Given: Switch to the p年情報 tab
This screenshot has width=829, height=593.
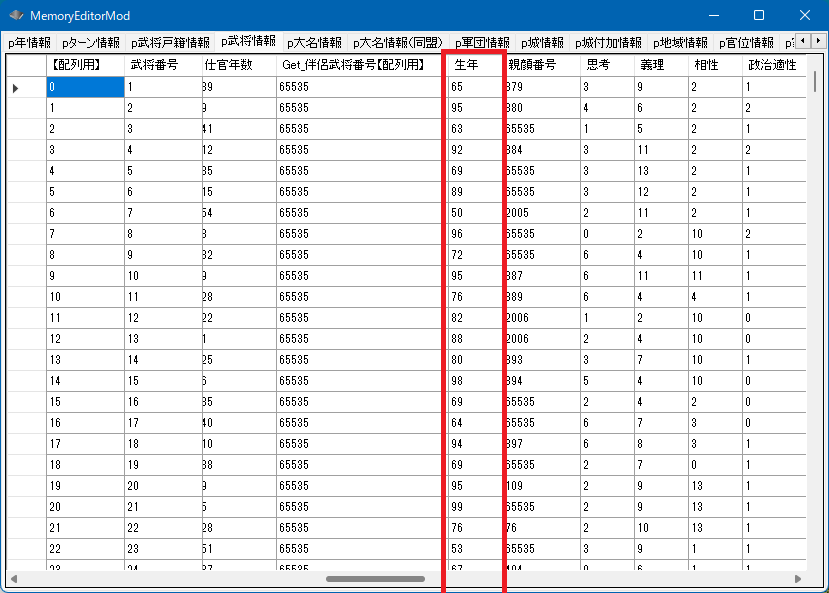Looking at the screenshot, I should [29, 43].
